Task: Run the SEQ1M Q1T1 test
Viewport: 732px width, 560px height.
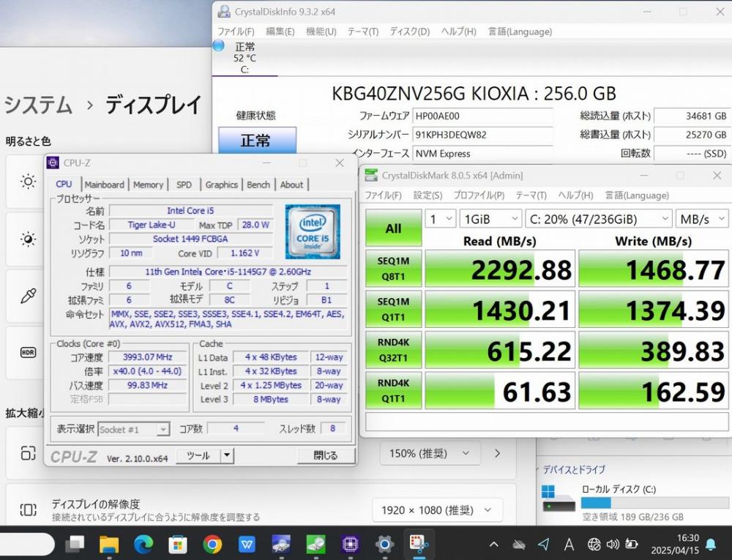Action: [x=394, y=309]
